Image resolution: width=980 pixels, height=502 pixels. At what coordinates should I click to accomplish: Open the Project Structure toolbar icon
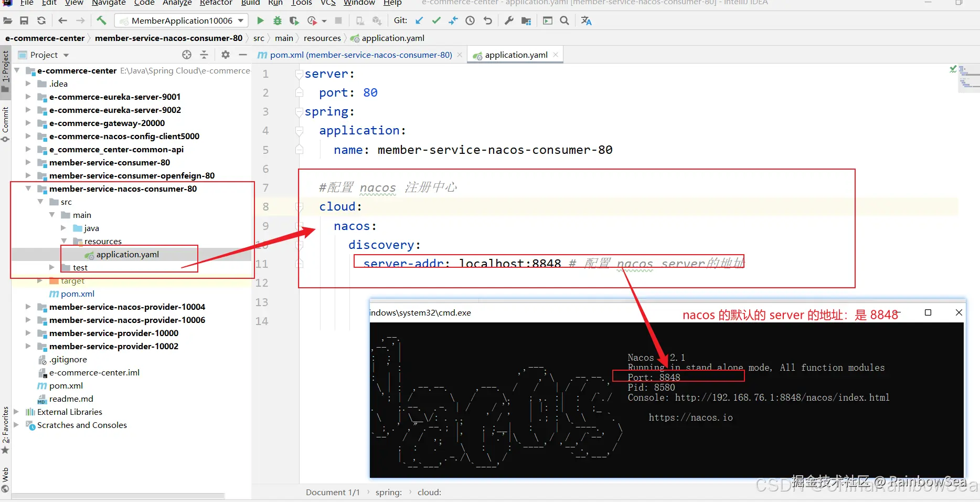click(526, 20)
